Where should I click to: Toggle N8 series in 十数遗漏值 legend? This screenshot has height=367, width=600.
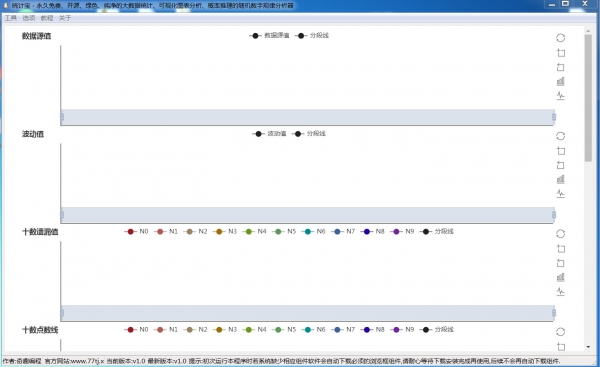click(373, 232)
